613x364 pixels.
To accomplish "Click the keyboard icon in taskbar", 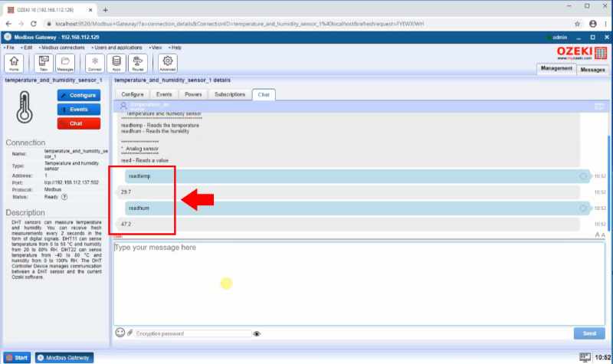I will click(585, 357).
